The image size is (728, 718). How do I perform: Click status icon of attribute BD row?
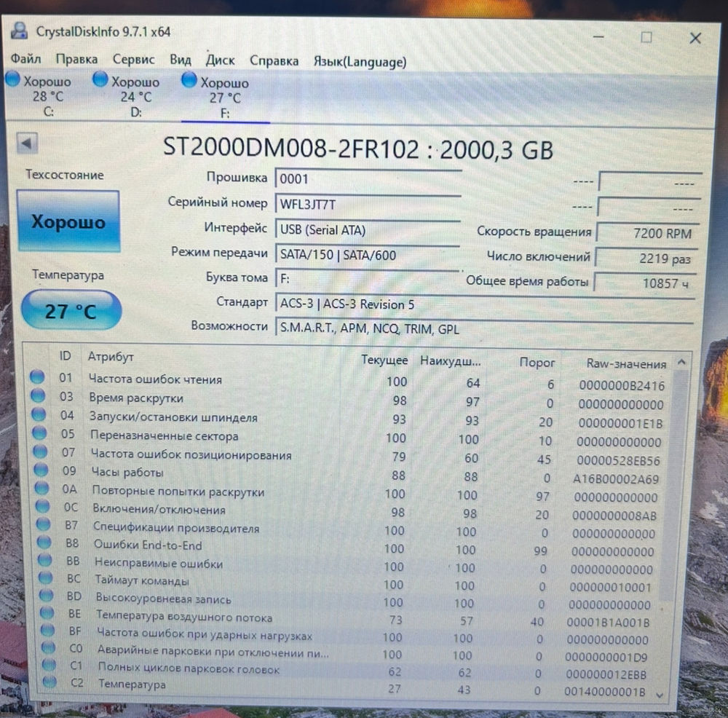(x=46, y=595)
